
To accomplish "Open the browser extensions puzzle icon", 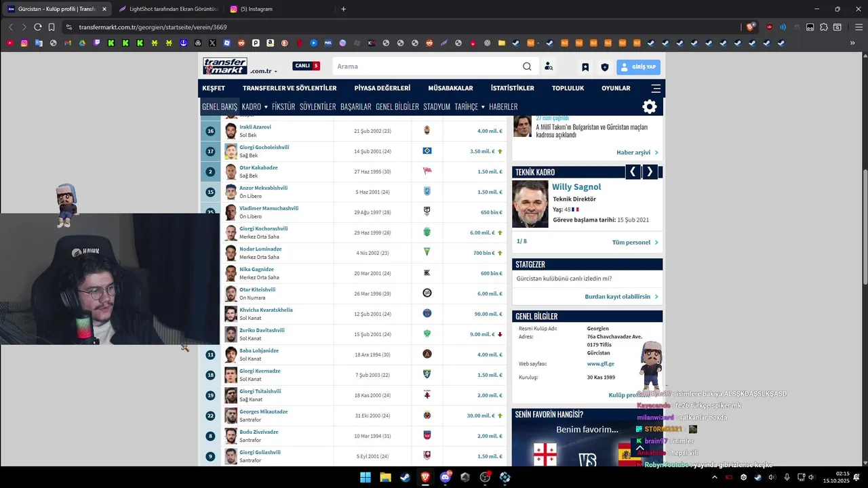I will (x=824, y=27).
